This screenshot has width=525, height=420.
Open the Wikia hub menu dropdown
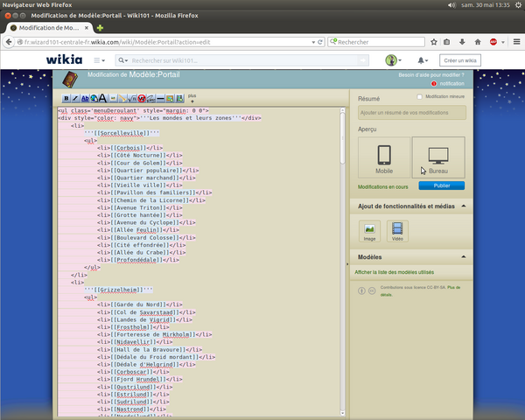[x=99, y=60]
